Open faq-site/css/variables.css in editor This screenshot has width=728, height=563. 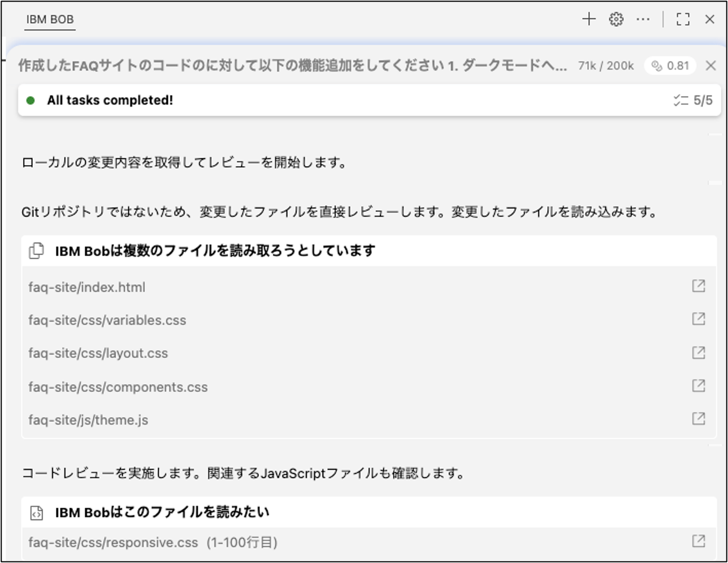click(x=699, y=319)
